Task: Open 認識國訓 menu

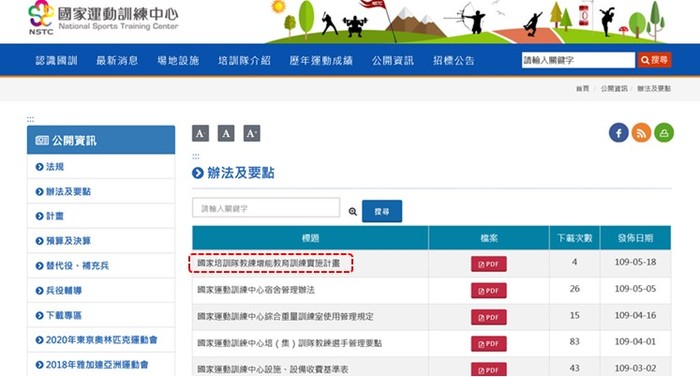Action: coord(56,60)
